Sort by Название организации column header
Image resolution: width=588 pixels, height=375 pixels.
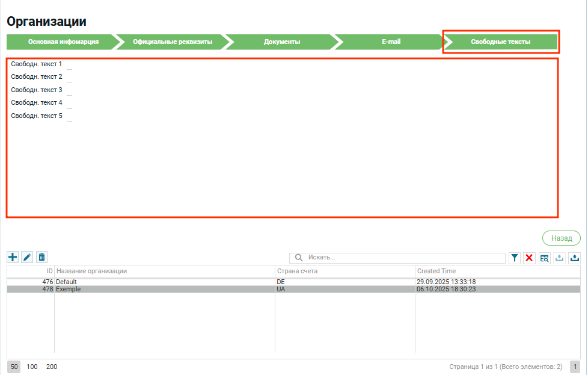click(x=162, y=271)
